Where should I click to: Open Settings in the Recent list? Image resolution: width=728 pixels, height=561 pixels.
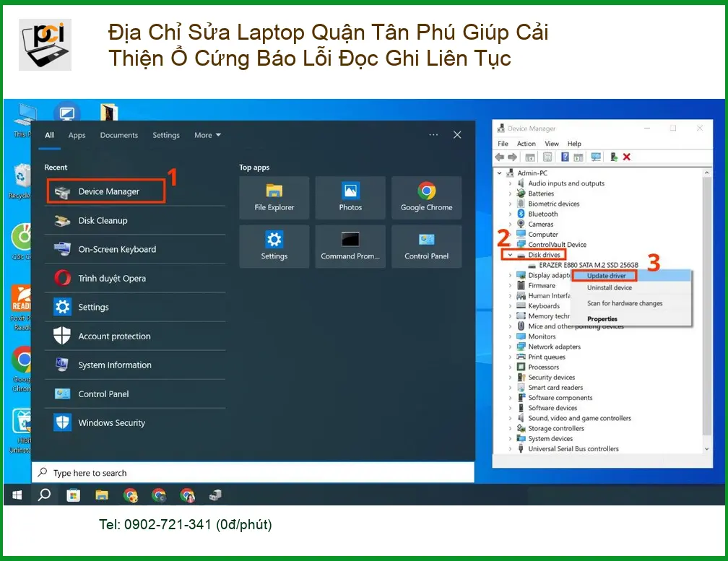pyautogui.click(x=135, y=307)
